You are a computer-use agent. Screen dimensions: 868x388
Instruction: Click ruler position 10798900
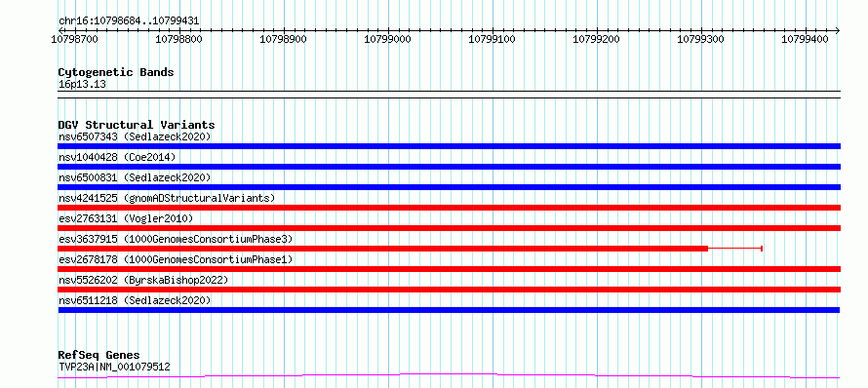[284, 39]
